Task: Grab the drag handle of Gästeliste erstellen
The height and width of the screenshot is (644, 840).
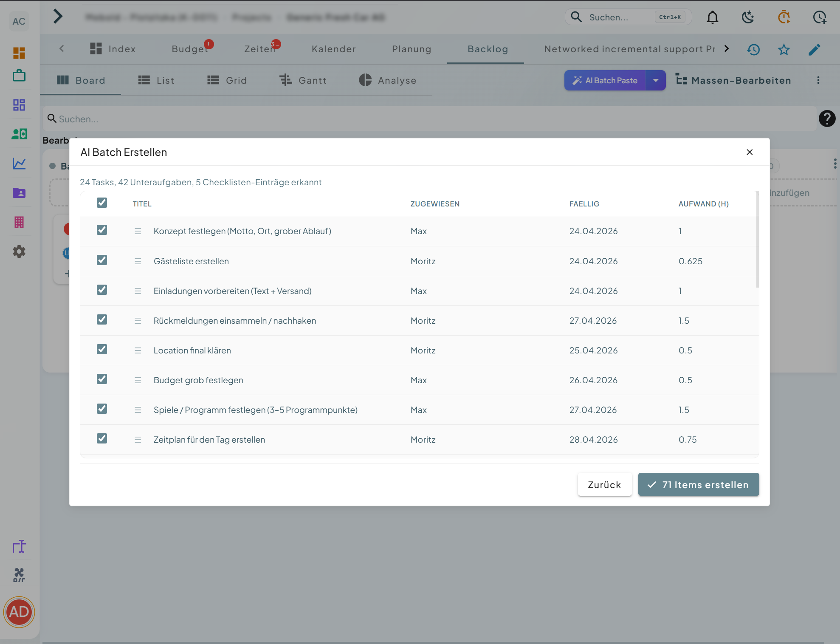Action: [138, 261]
